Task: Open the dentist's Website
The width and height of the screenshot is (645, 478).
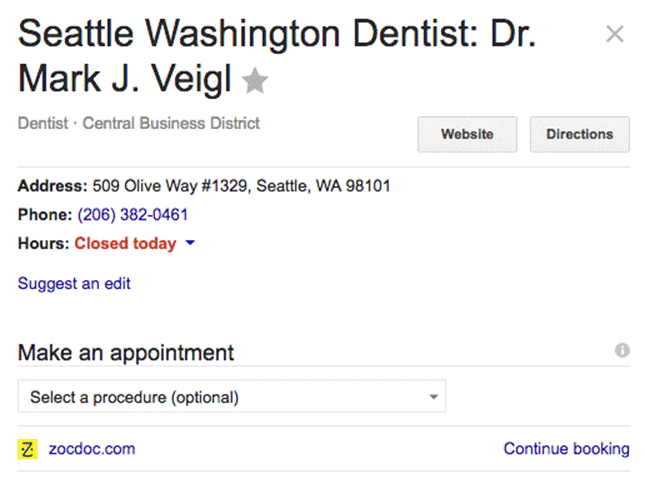Action: pyautogui.click(x=467, y=134)
